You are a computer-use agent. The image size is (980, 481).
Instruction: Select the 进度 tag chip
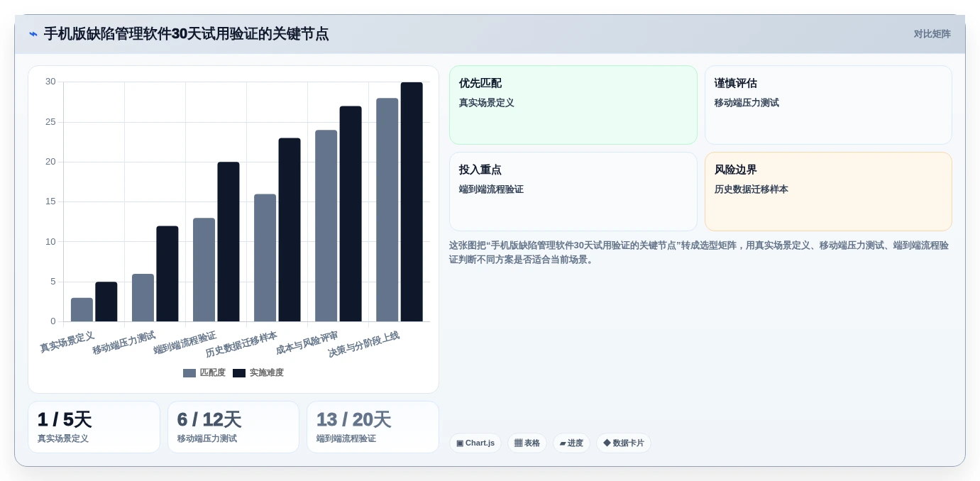tap(571, 443)
